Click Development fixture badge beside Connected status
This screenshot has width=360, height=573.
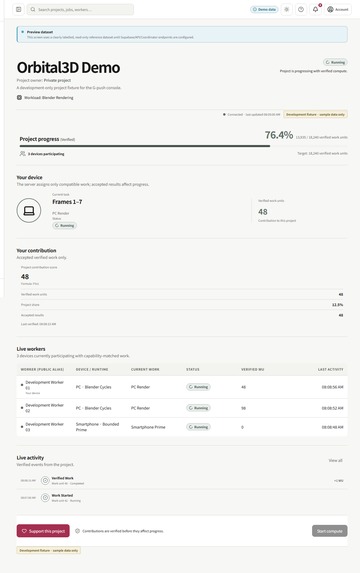pos(315,114)
